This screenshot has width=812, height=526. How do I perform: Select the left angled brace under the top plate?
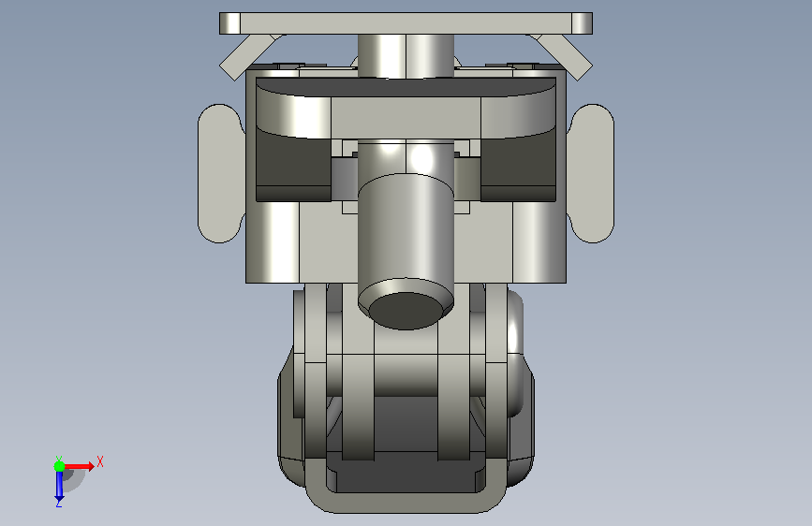coord(251,57)
